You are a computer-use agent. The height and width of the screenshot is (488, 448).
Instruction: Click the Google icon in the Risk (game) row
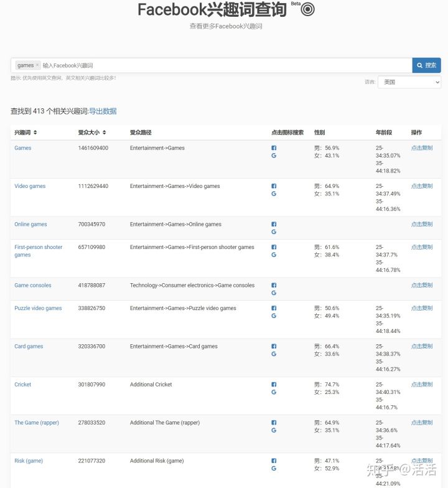[x=274, y=468]
